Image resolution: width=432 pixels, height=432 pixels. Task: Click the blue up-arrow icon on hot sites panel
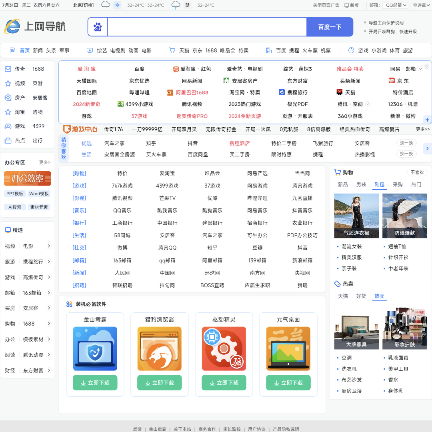[427, 119]
